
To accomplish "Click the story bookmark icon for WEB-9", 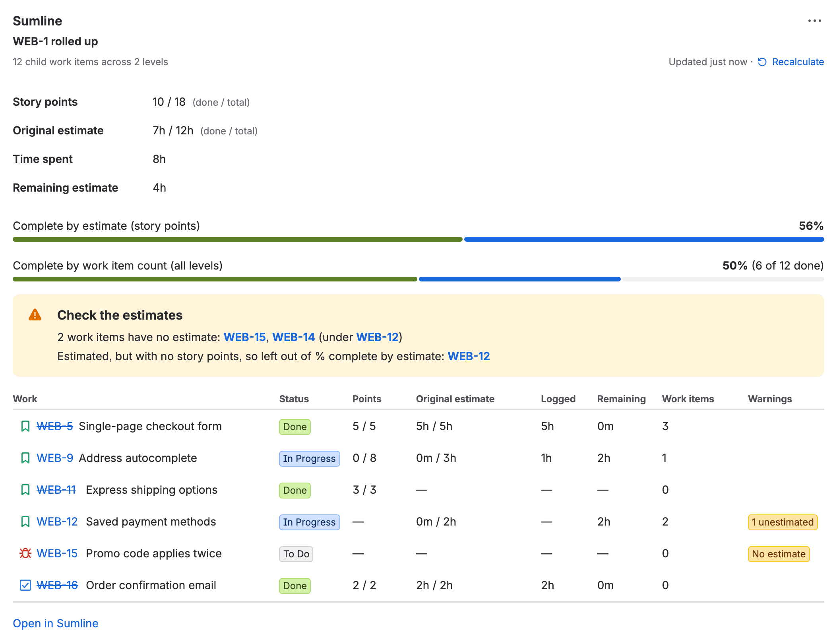I will tap(25, 458).
